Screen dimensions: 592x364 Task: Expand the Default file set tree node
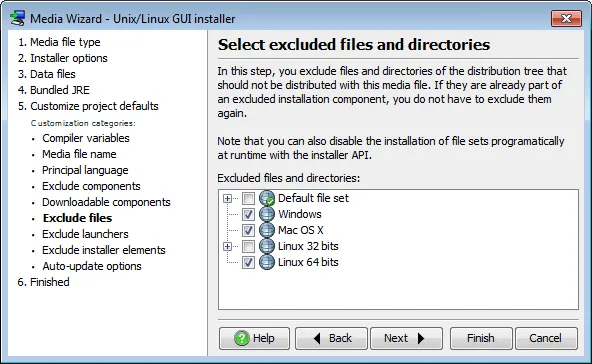[227, 198]
